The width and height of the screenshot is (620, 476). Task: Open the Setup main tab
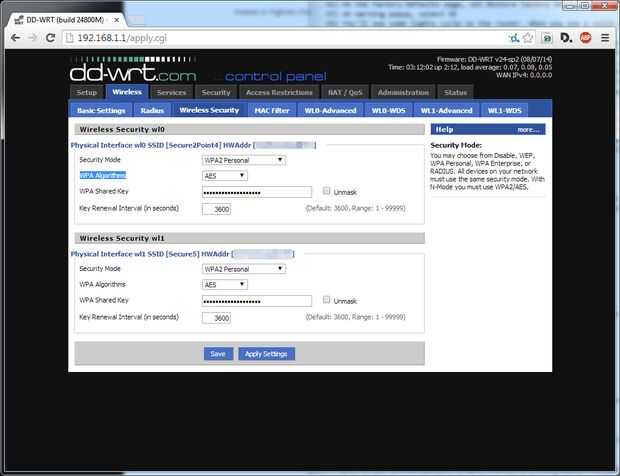click(87, 93)
